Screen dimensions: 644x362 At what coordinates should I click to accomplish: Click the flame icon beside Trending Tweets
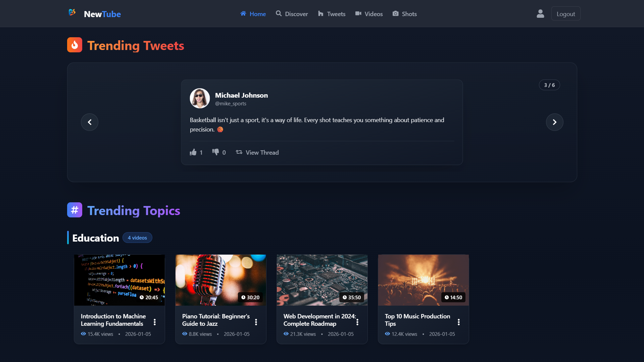point(75,45)
